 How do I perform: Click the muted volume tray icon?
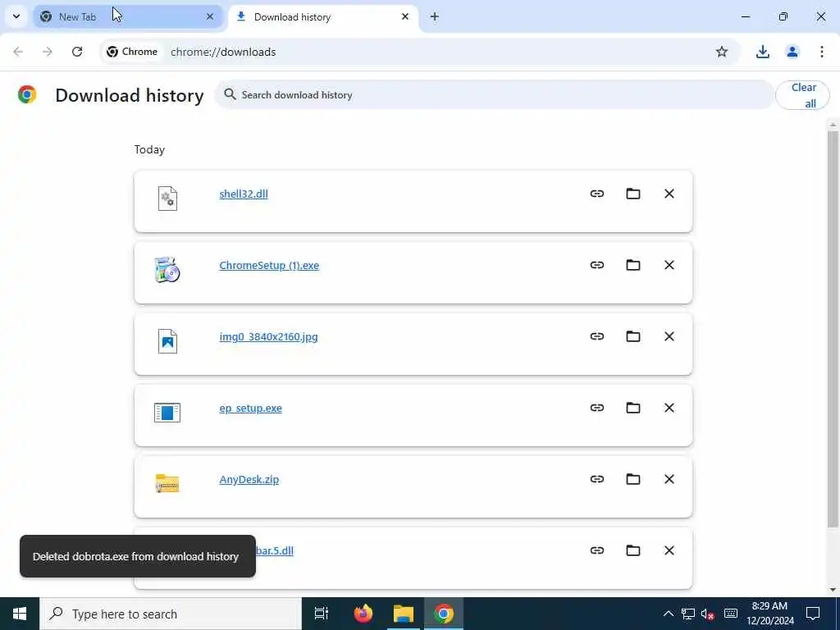coord(708,614)
